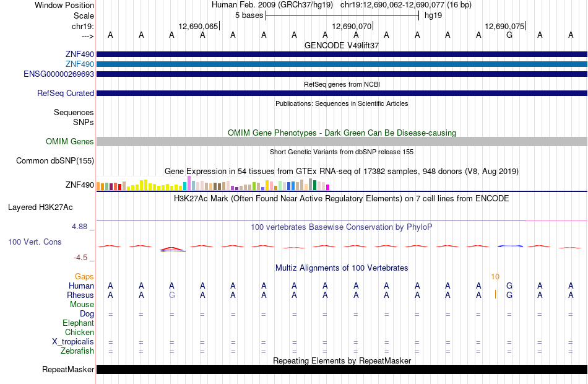Click the Dog alignment row label
This screenshot has width=588, height=384.
click(x=87, y=314)
